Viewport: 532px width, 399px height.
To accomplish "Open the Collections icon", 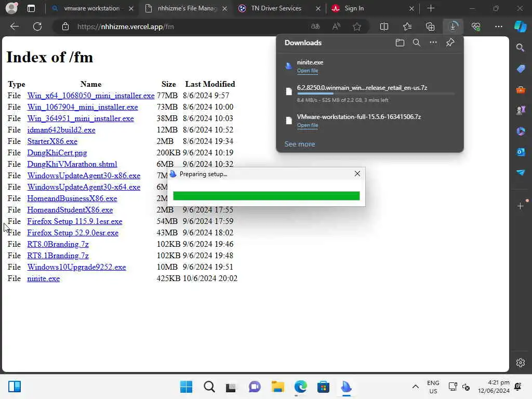I will click(430, 26).
